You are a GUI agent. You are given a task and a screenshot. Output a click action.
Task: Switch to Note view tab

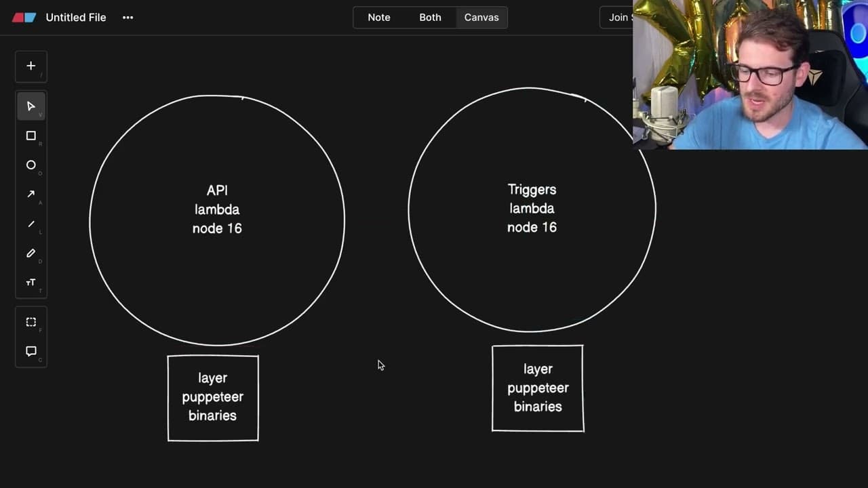click(379, 18)
